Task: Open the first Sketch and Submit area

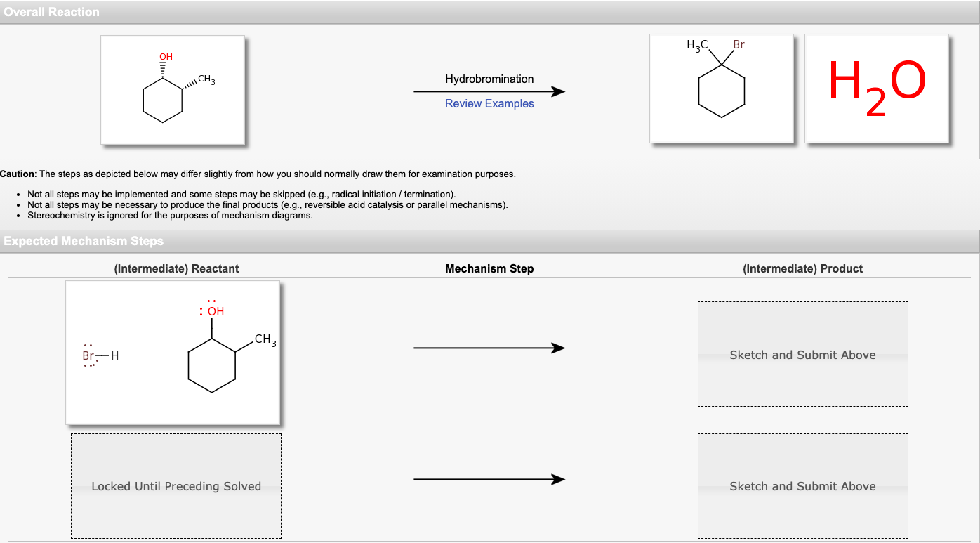Action: (803, 354)
